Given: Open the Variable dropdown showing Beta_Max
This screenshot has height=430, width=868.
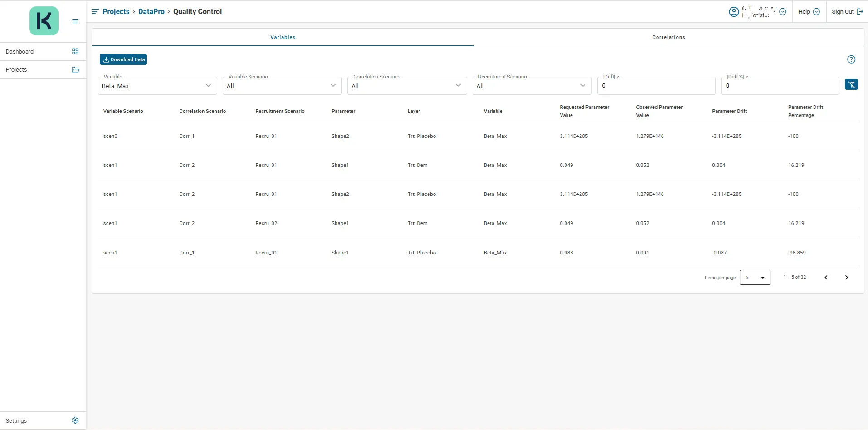Looking at the screenshot, I should click(x=157, y=86).
